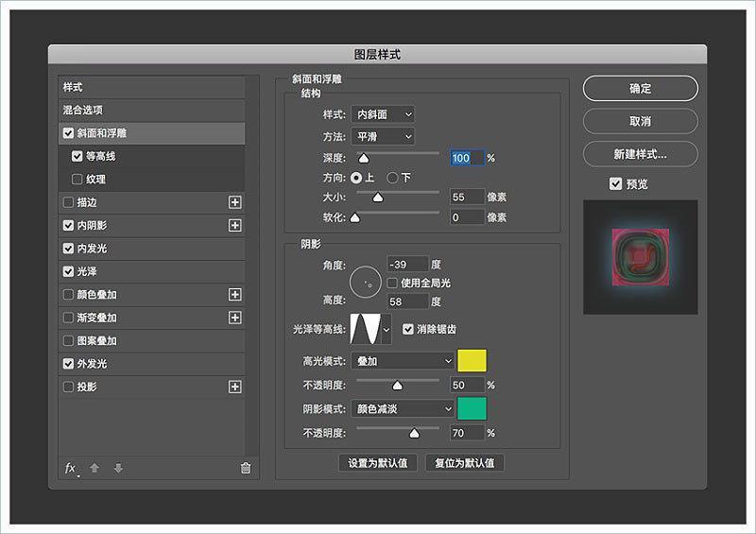Uncheck the 斜面和浮雕 checkbox
Screen dimensions: 756x534
click(68, 133)
